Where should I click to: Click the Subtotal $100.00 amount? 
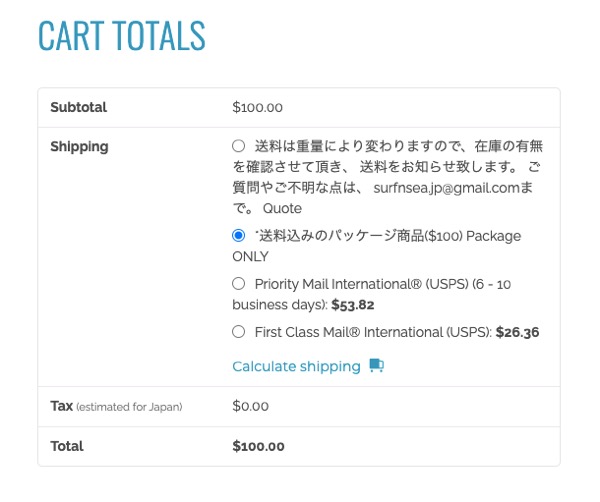[258, 108]
